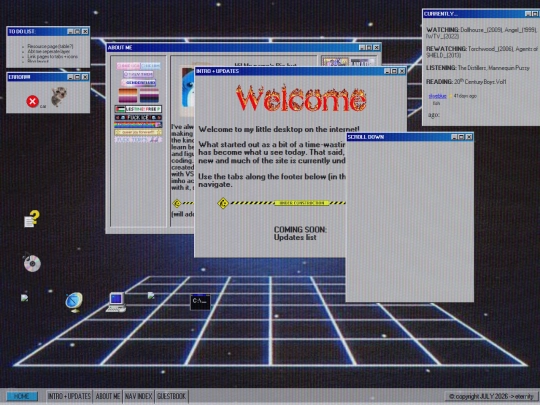Viewport: 540px width, 405px height.
Task: Minimize the TO DO LIST window
Action: 70,32
